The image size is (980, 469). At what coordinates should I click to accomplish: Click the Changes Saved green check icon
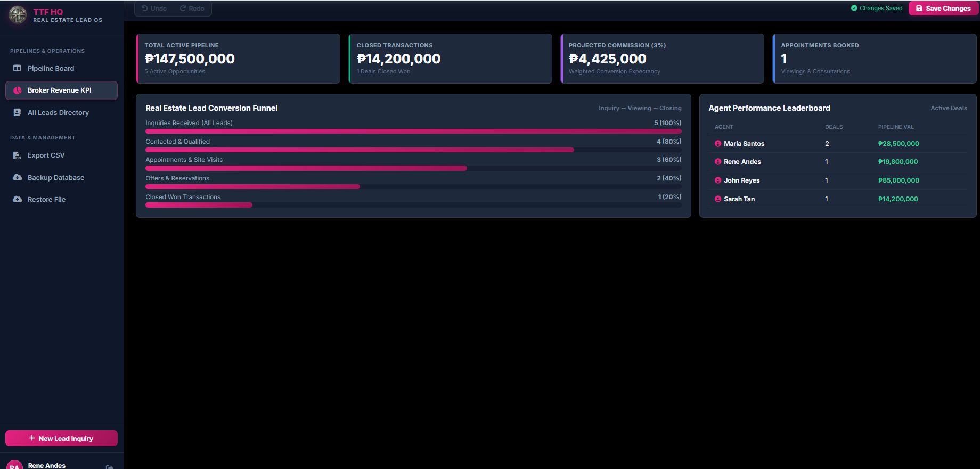coord(854,8)
